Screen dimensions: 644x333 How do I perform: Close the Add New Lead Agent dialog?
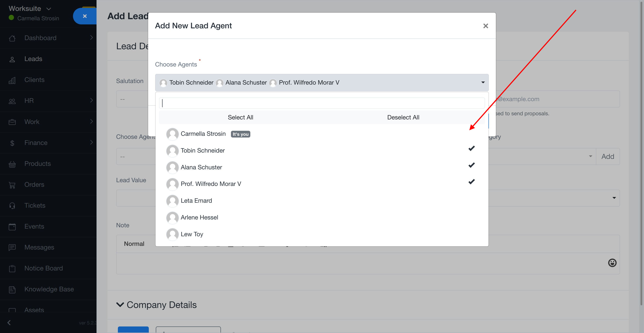485,26
